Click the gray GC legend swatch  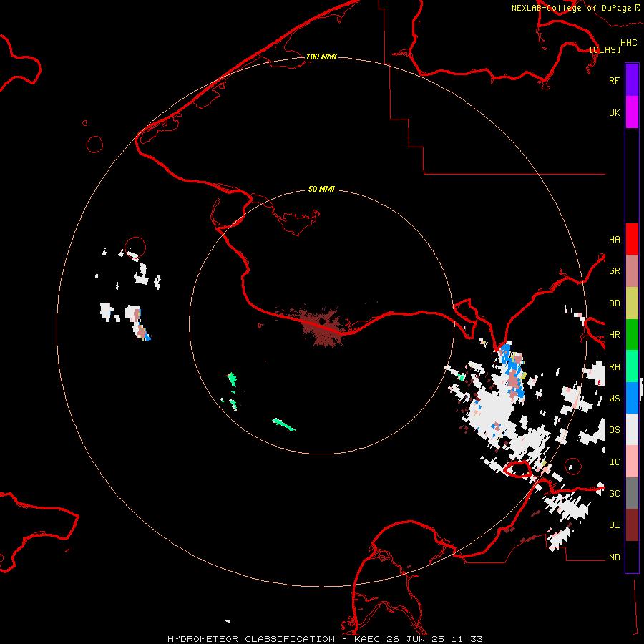[x=632, y=493]
